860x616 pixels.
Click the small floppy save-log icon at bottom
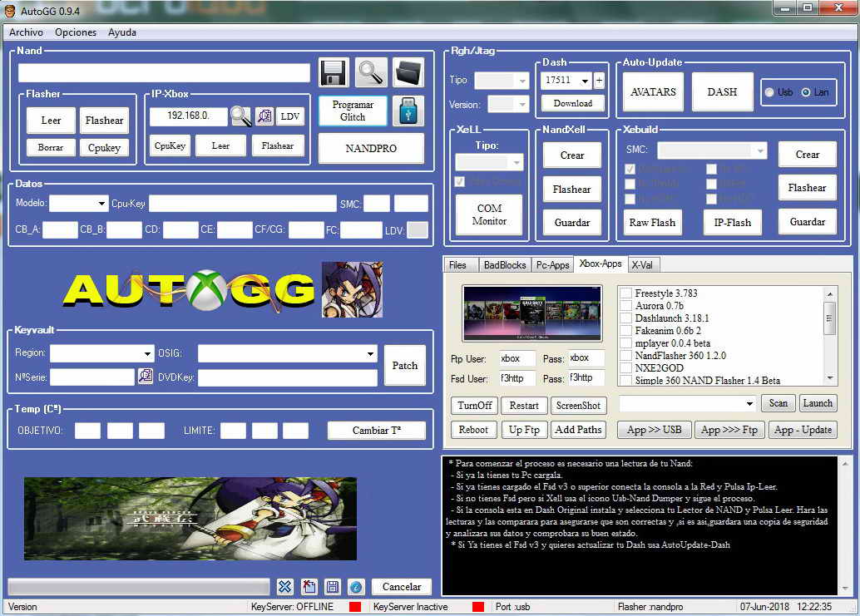click(x=333, y=587)
